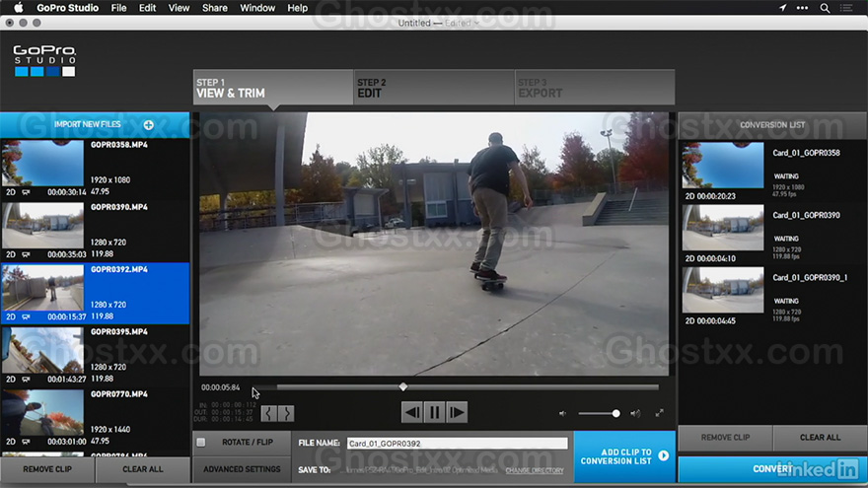The height and width of the screenshot is (488, 868).
Task: Open the Notification Center list icon
Action: coord(846,8)
